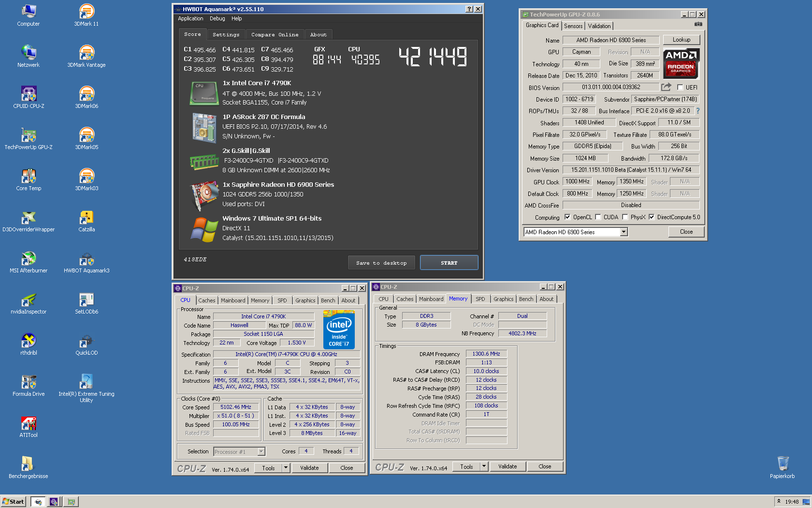Expand the Tools arrow in CPU-Z Memory window
The width and height of the screenshot is (812, 508).
tap(484, 466)
